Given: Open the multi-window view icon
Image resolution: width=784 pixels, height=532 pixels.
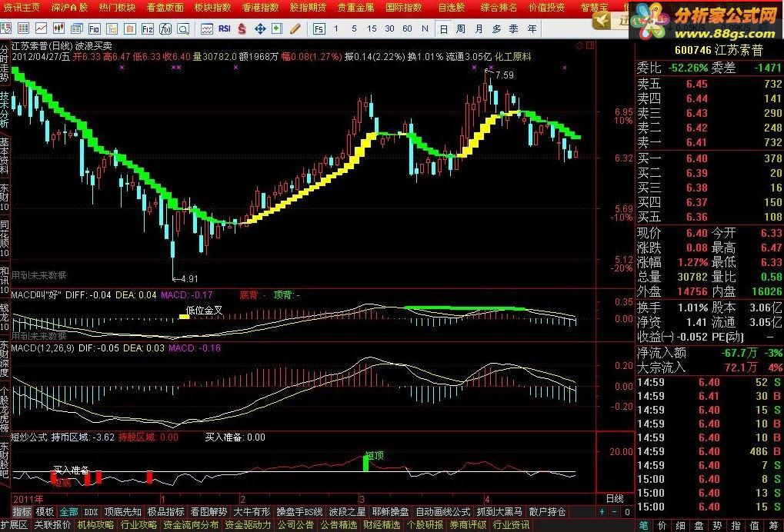Looking at the screenshot, I should tap(76, 28).
